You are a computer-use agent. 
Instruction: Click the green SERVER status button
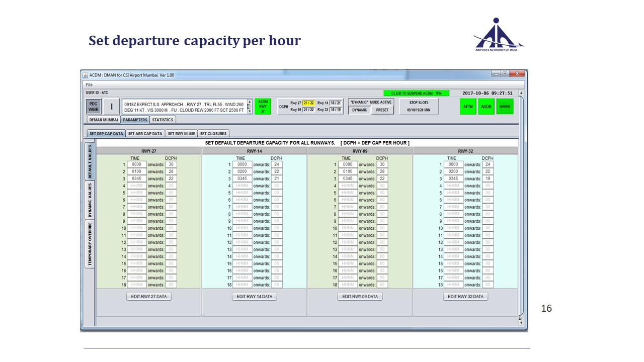click(505, 107)
